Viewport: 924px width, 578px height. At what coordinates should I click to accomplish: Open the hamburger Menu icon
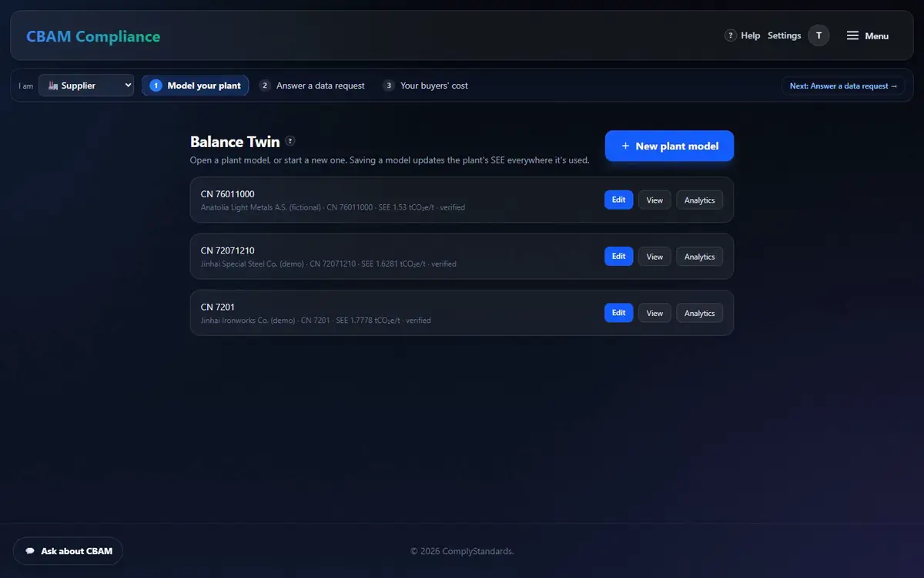pos(852,35)
